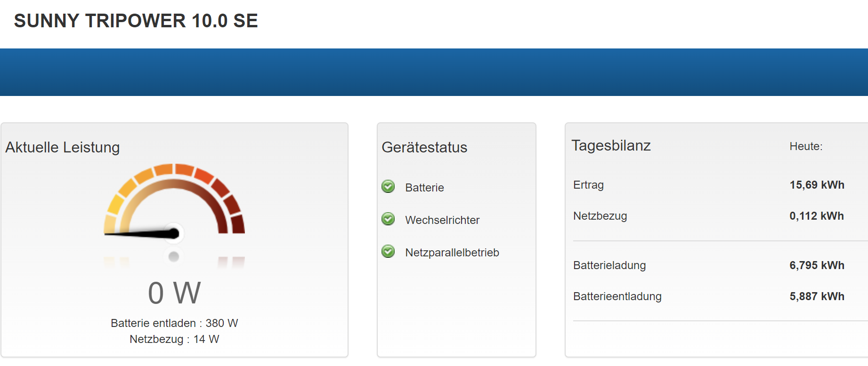Click the 0 W power reading
The height and width of the screenshot is (366, 868).
pos(174,293)
